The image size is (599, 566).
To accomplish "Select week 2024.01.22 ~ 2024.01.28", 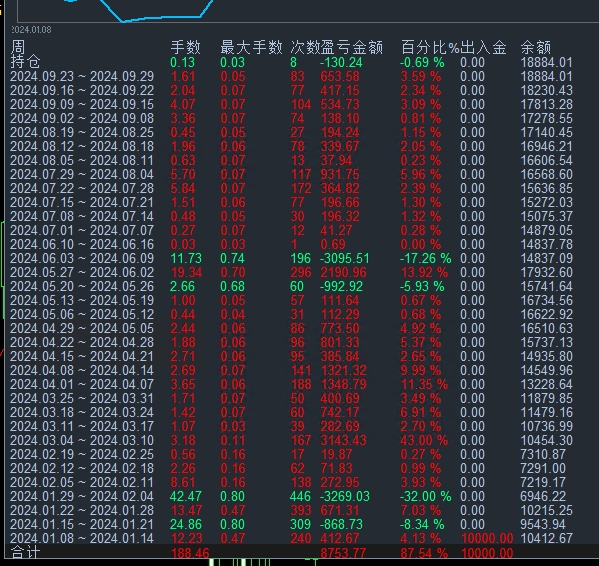I will 82,511.
